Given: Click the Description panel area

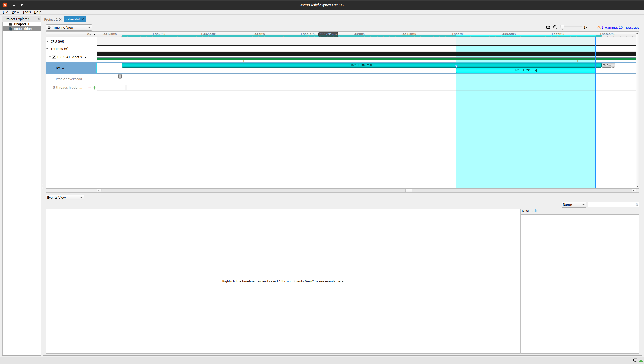Looking at the screenshot, I should pyautogui.click(x=580, y=284).
